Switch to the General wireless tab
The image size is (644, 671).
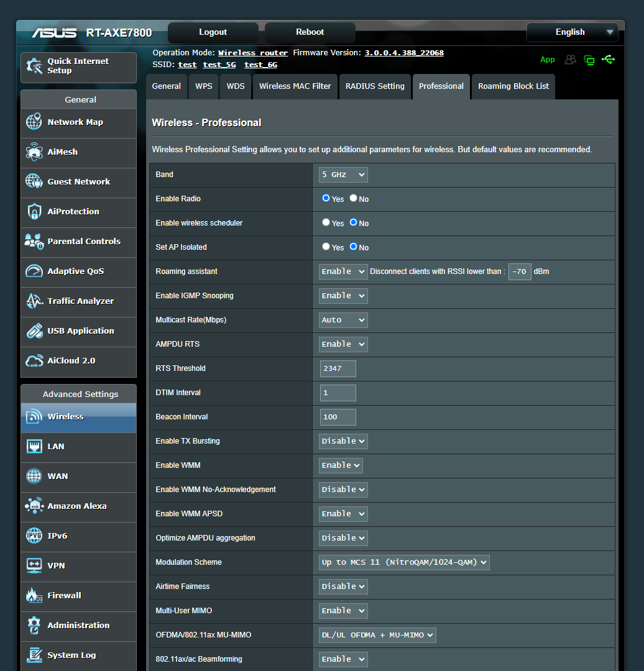pos(167,86)
